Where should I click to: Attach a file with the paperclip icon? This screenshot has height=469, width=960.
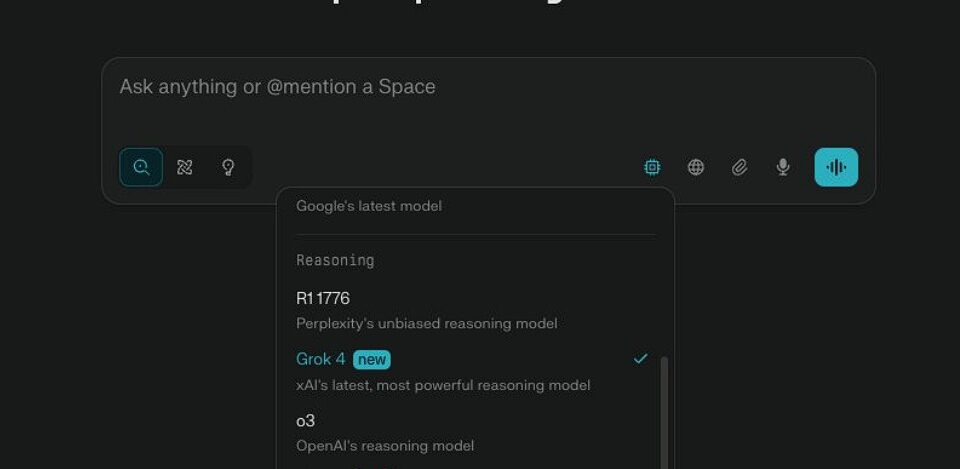click(740, 167)
